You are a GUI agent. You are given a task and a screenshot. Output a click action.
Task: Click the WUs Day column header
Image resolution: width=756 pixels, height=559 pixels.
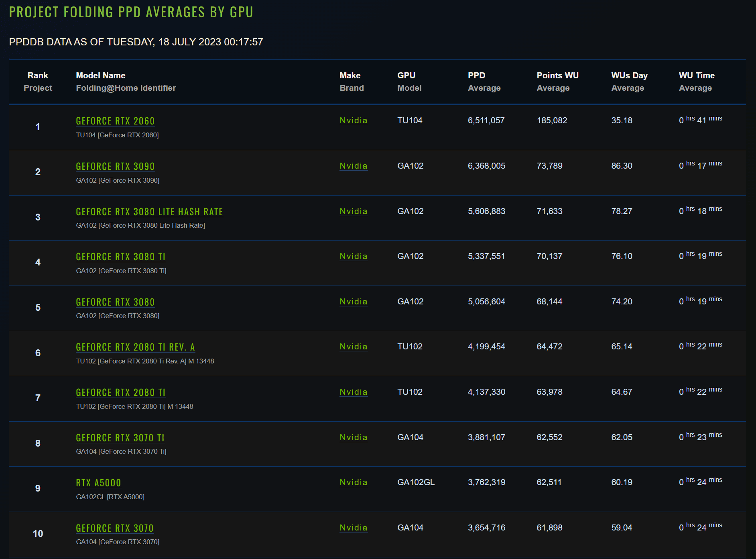pyautogui.click(x=629, y=75)
